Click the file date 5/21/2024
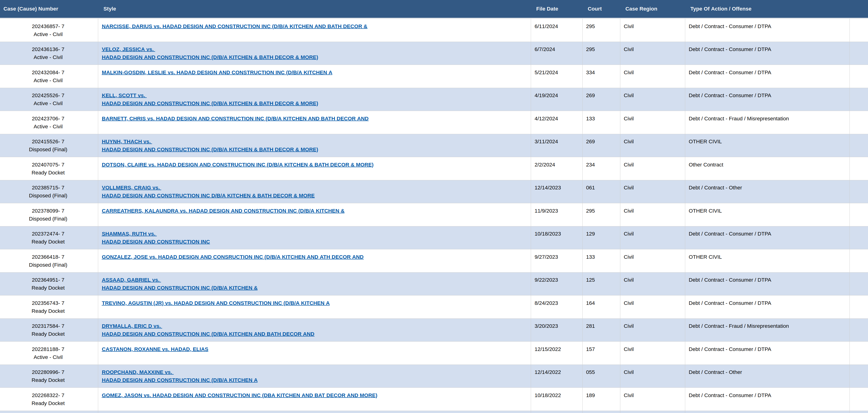Viewport: 868px width, 413px height. [546, 72]
